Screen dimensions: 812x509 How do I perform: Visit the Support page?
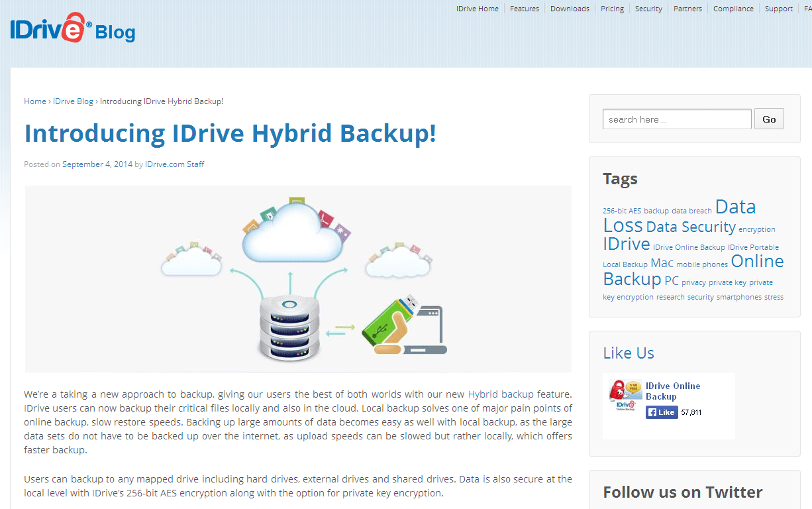(778, 9)
